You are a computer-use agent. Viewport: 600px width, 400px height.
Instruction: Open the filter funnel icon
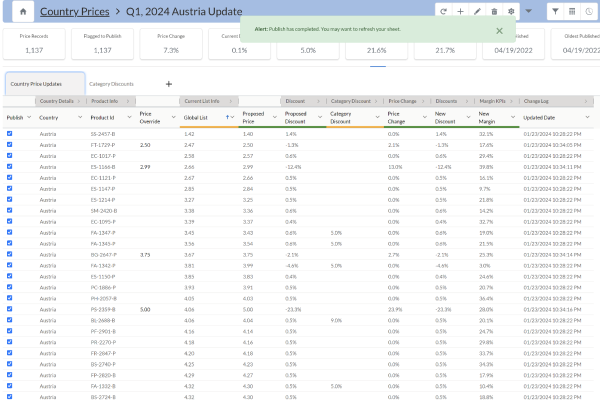555,11
